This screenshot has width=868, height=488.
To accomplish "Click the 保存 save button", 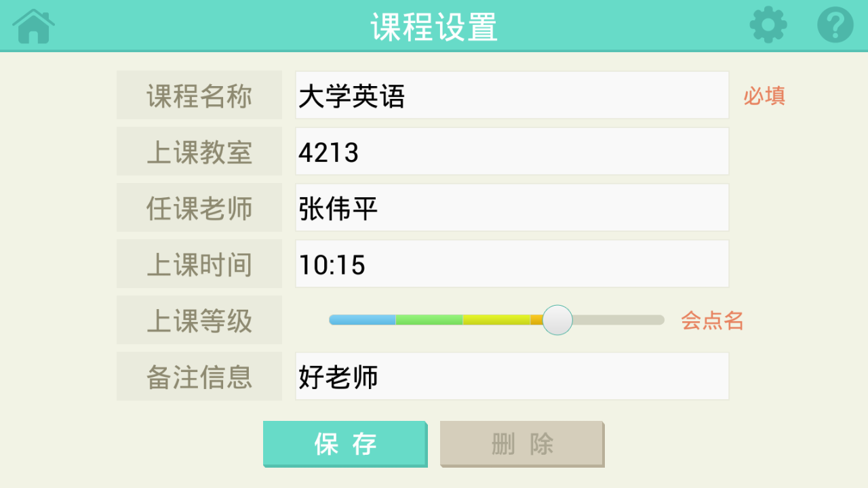I will click(x=345, y=444).
